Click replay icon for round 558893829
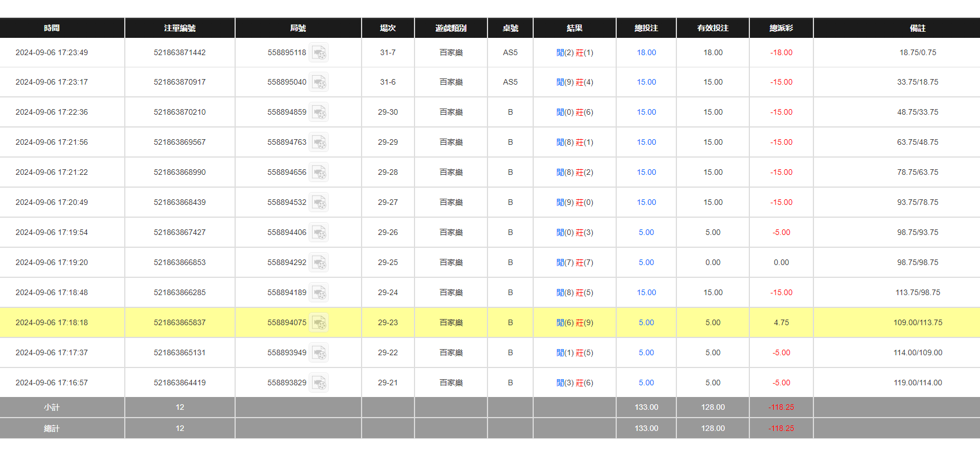This screenshot has height=451, width=980. tap(319, 383)
